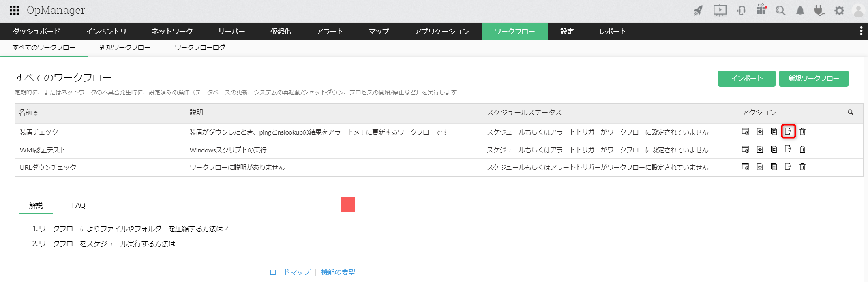Open the alarm bell notifications

(x=800, y=11)
